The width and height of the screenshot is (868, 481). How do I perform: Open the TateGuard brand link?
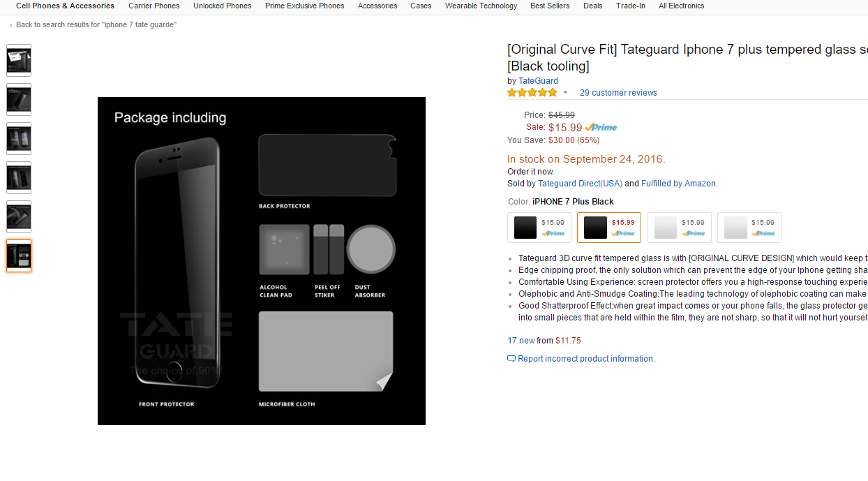point(538,81)
